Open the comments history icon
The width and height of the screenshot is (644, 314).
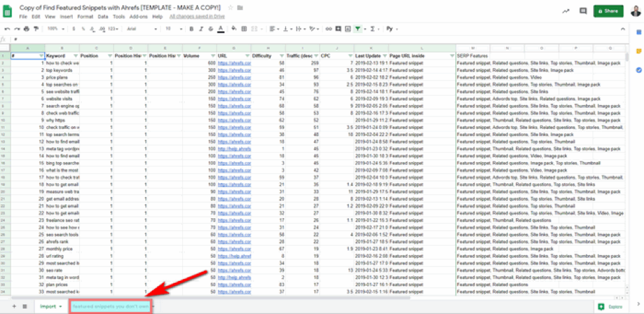click(583, 11)
